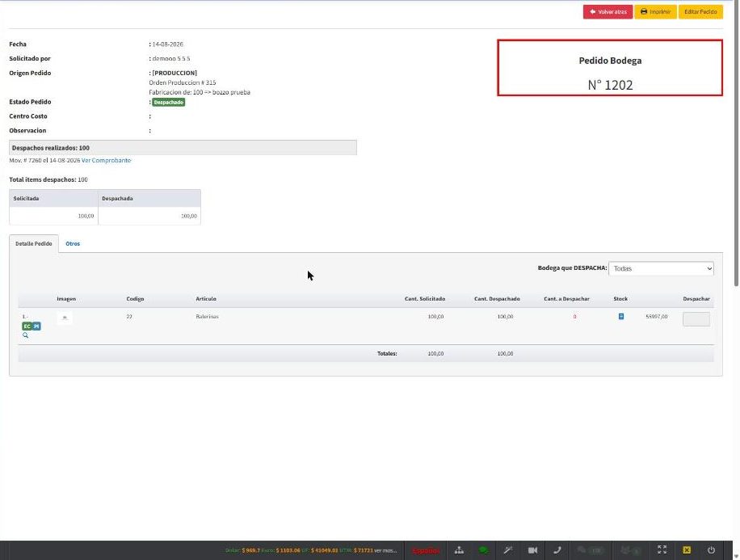The image size is (740, 560).
Task: Open the organization chart icon in bottom bar
Action: click(459, 550)
